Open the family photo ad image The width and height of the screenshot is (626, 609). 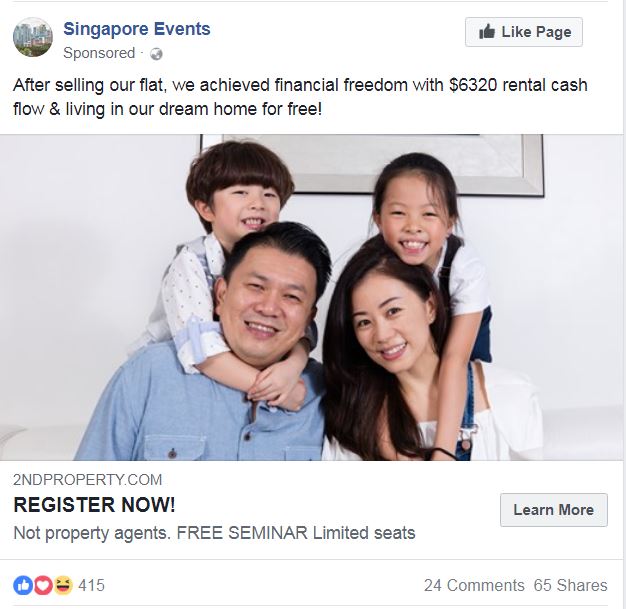311,298
